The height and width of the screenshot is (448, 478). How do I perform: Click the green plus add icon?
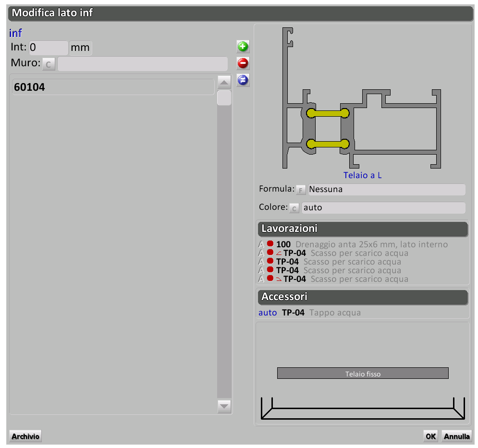tap(243, 47)
